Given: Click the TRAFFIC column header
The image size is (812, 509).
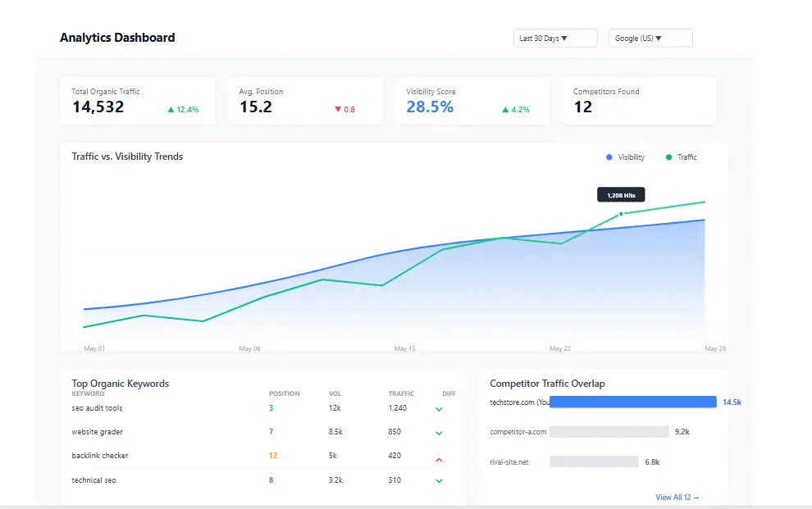Looking at the screenshot, I should [x=401, y=393].
